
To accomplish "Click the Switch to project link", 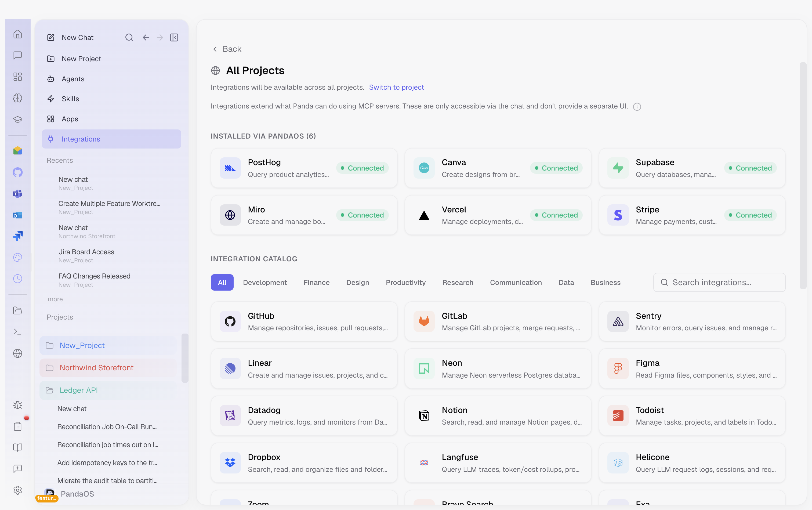I will (x=396, y=87).
